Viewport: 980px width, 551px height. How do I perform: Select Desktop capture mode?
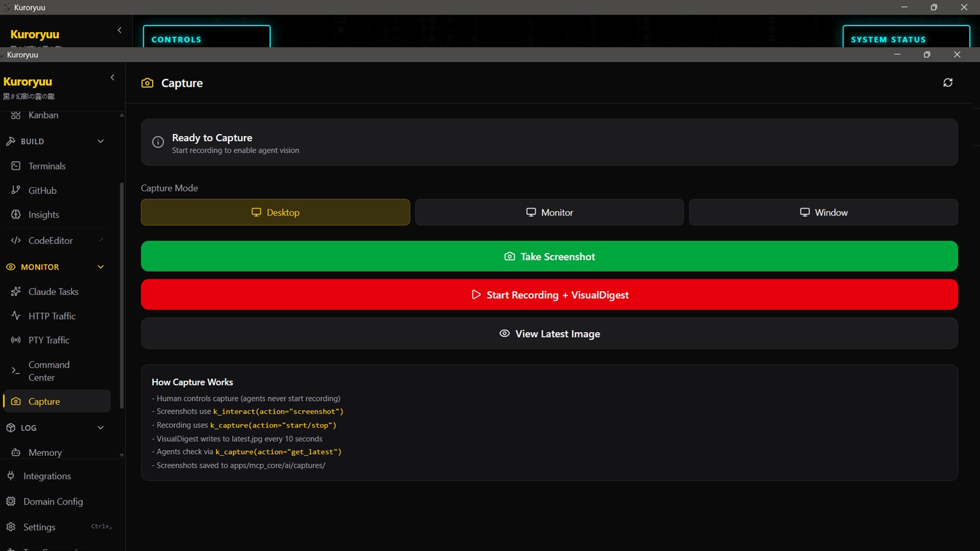(x=275, y=212)
